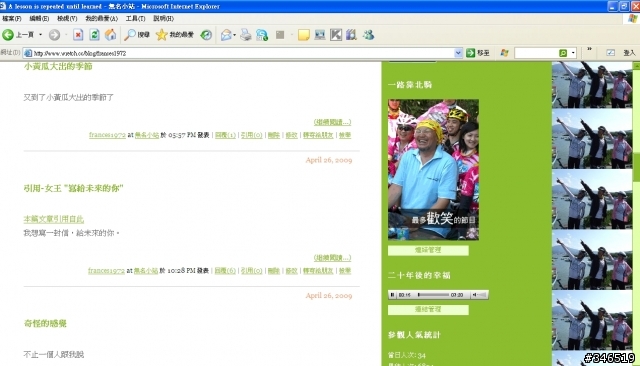Stop page loading with the red X icon
Image resolution: width=640 pixels, height=366 pixels.
[78, 35]
